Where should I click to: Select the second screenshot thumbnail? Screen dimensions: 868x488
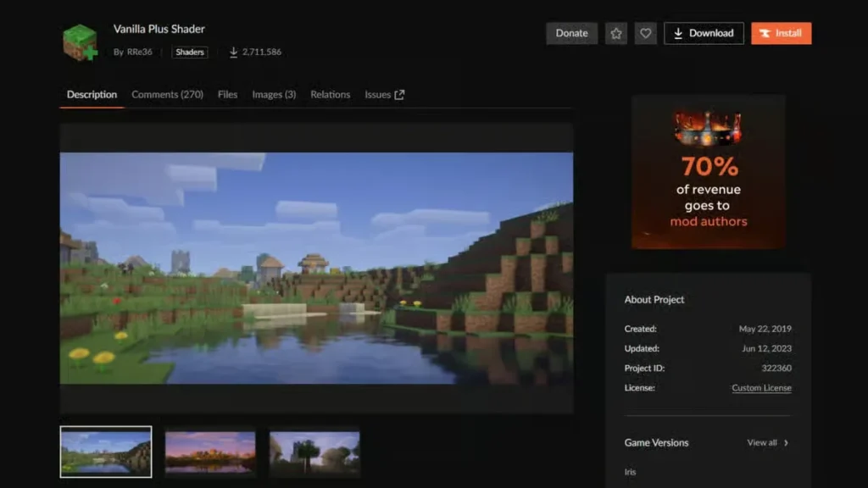210,452
